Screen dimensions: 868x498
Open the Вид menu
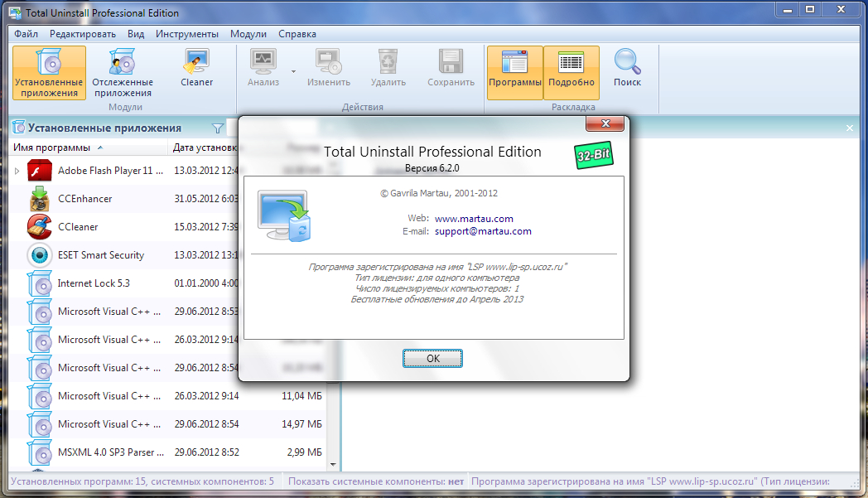[x=136, y=34]
